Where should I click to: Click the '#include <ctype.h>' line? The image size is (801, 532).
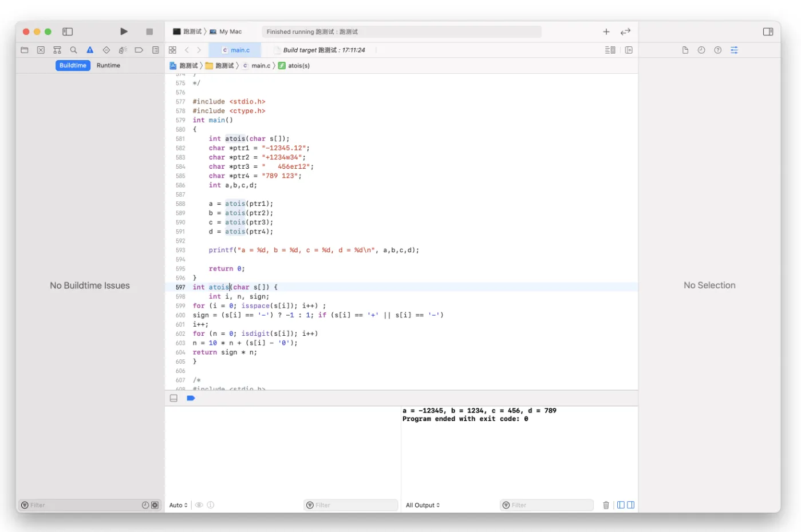click(x=229, y=111)
